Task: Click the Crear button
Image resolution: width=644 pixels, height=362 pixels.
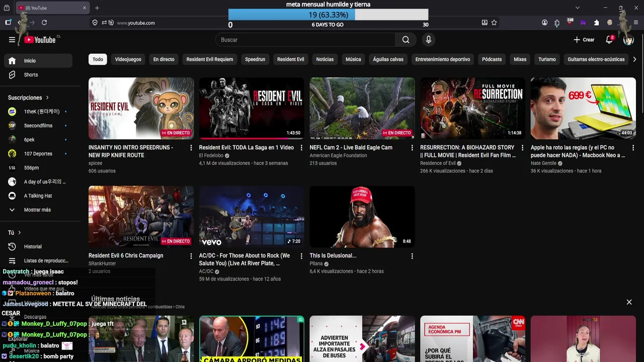Action: (584, 40)
